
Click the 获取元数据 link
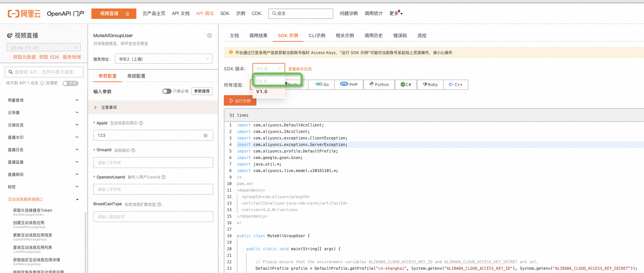pyautogui.click(x=24, y=57)
